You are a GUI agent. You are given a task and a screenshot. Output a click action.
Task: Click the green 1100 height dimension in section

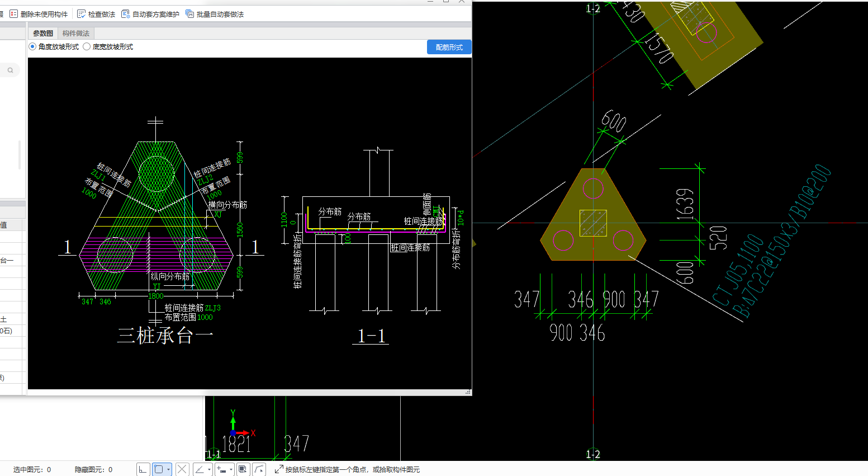[x=284, y=219]
